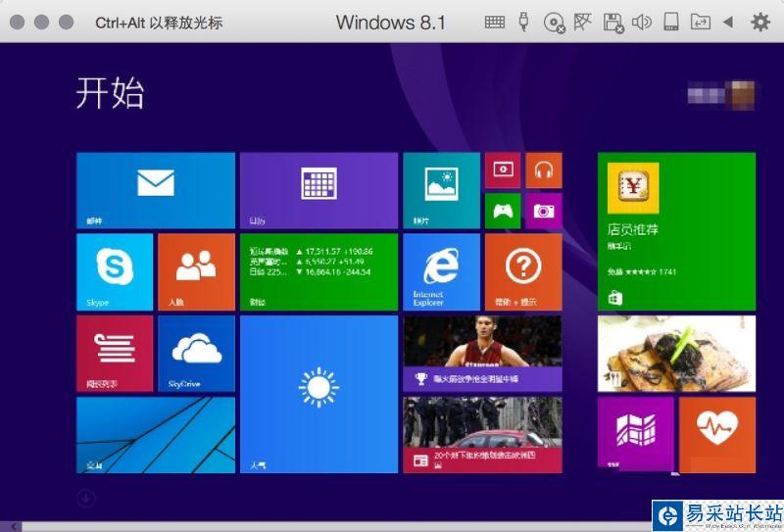Open the Music headphones tile
This screenshot has height=532, width=784.
tap(544, 170)
